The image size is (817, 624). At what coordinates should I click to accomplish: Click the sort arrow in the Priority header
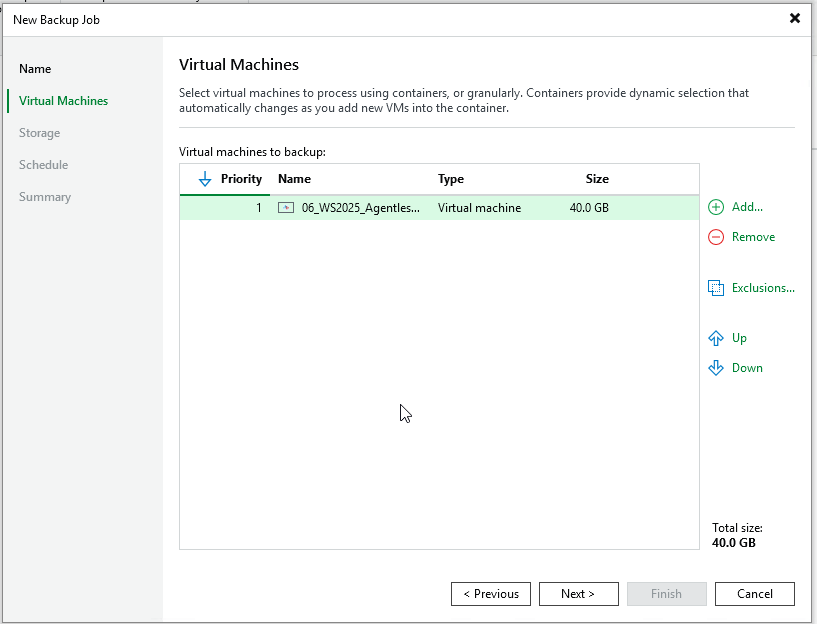tap(205, 179)
